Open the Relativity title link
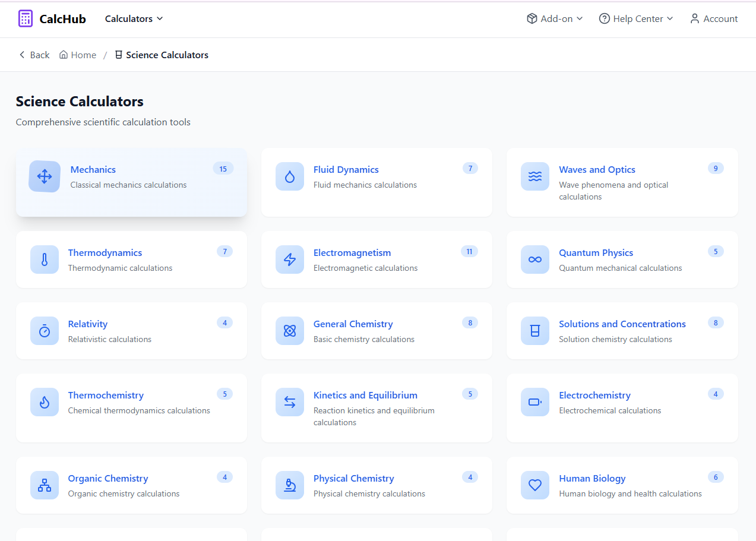 pos(87,324)
